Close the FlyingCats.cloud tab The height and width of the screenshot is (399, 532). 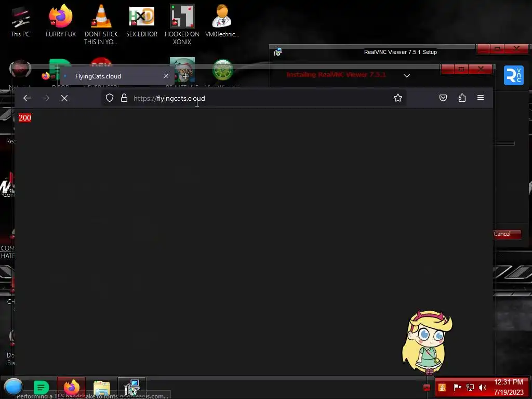[x=166, y=76]
